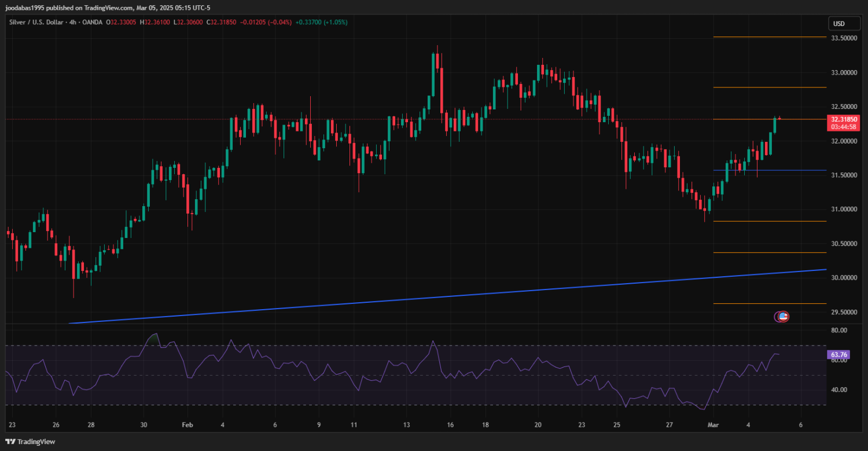Image resolution: width=868 pixels, height=451 pixels.
Task: Select the orange horizontal line just below 31.00000
Action: pos(770,221)
